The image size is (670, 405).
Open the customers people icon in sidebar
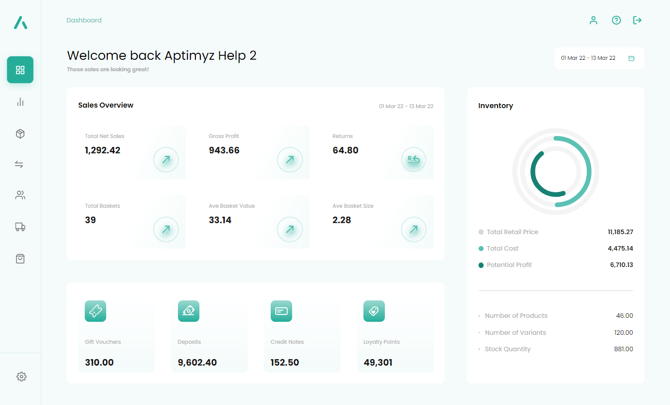coord(20,196)
